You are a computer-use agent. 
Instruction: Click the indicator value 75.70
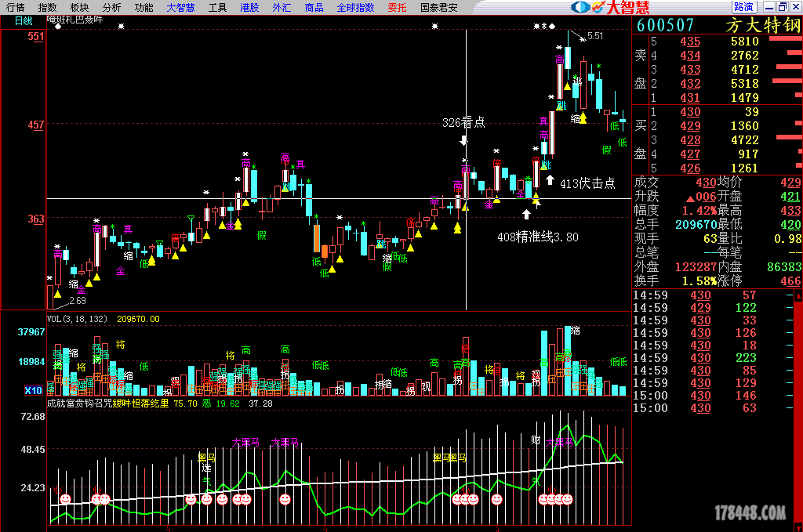185,404
